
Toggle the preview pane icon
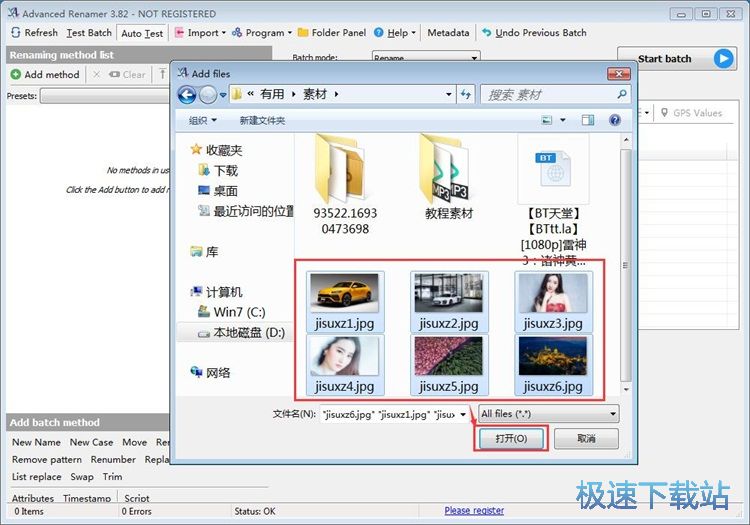coord(588,120)
